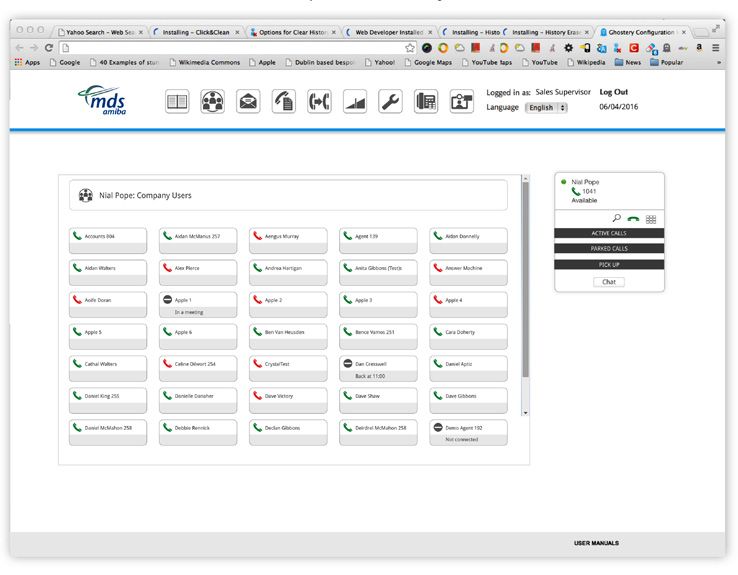Switch to the Web Developer Installed tab
The height and width of the screenshot is (575, 738).
pyautogui.click(x=392, y=32)
